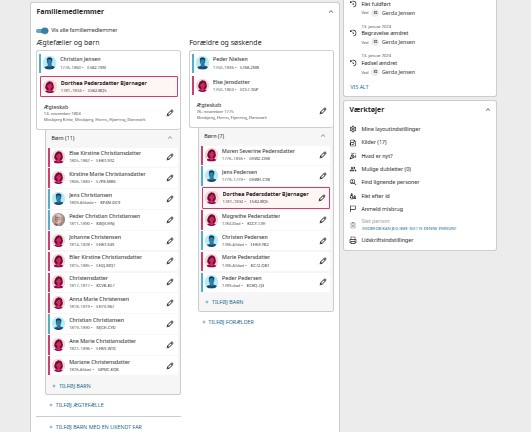
Task: Click the Find lignende personer search icon
Action: (353, 182)
